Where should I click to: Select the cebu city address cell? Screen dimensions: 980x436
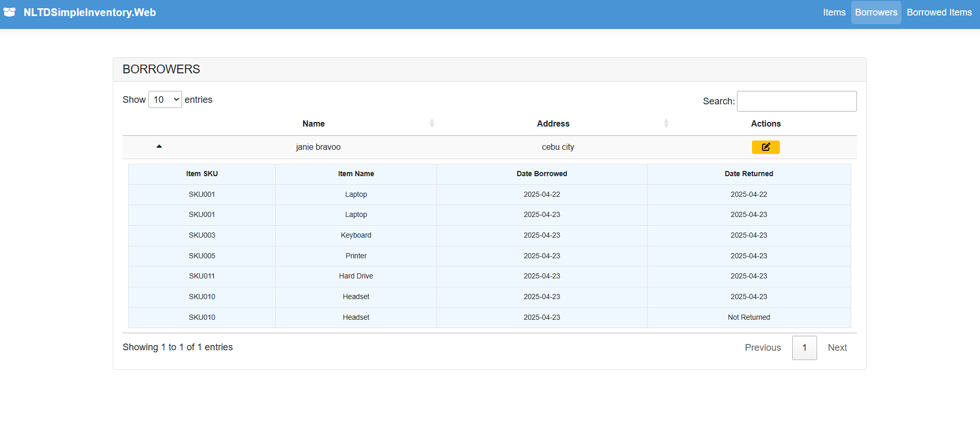pyautogui.click(x=557, y=147)
